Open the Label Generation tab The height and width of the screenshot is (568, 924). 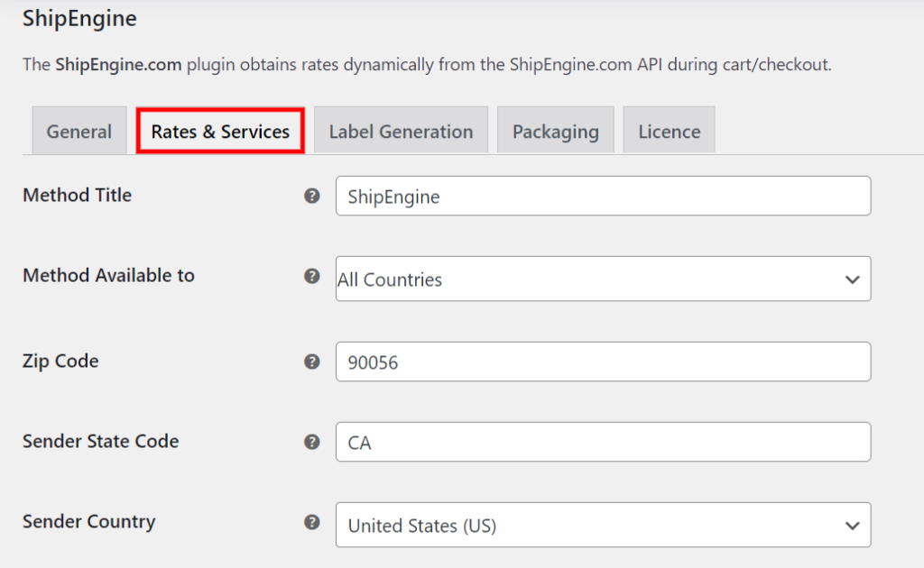pos(400,131)
